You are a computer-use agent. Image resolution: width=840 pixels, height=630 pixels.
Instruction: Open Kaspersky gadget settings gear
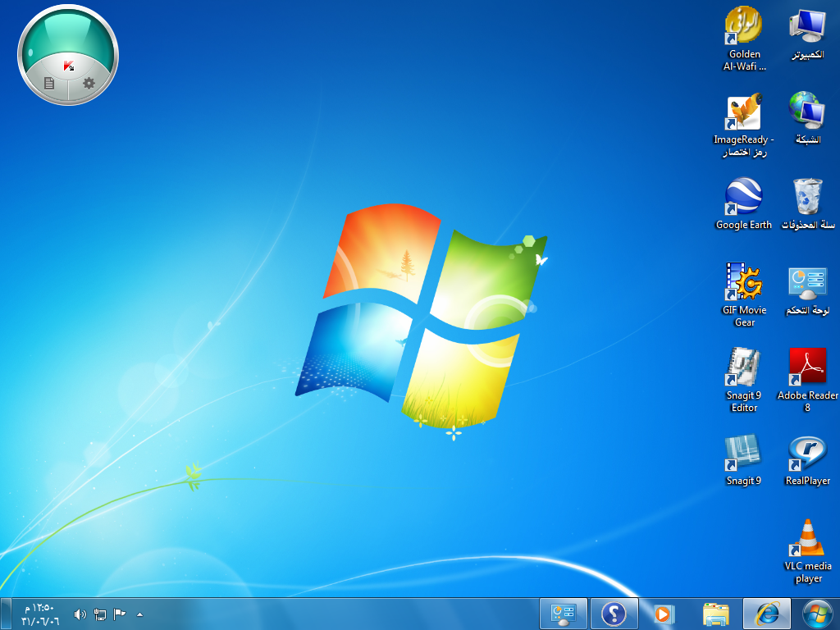click(x=89, y=83)
